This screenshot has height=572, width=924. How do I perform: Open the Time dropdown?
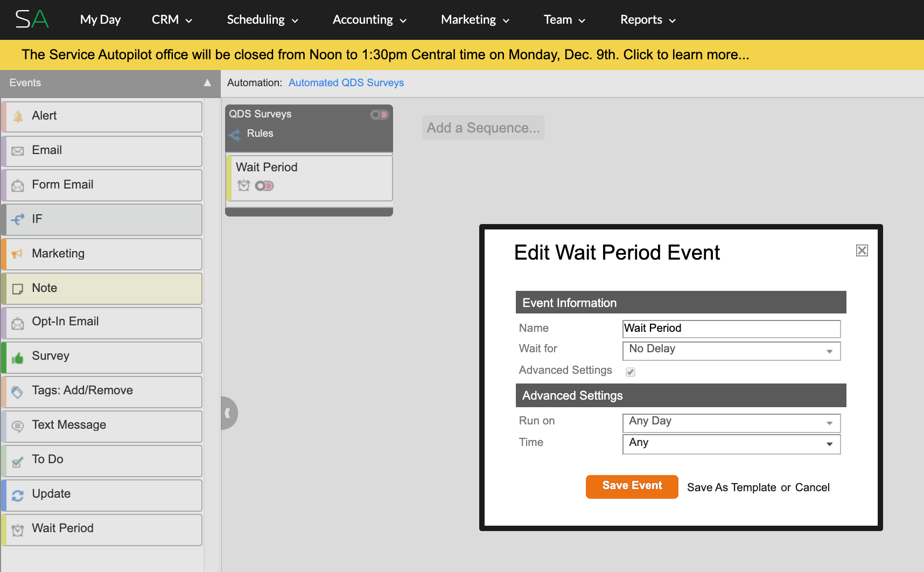(731, 444)
